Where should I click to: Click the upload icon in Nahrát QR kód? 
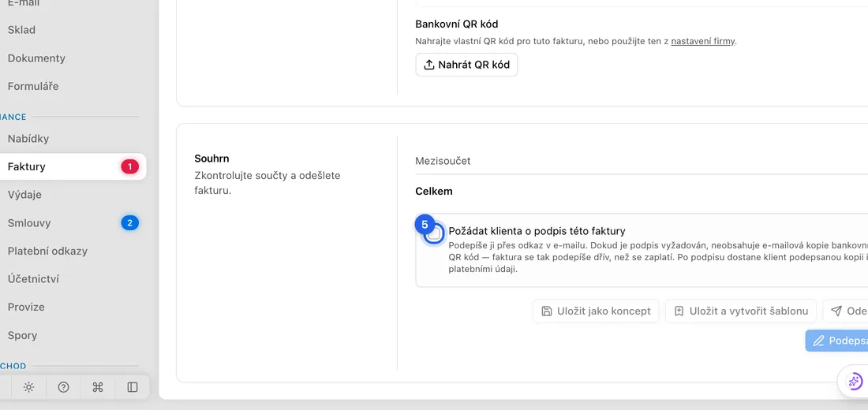[x=429, y=65]
